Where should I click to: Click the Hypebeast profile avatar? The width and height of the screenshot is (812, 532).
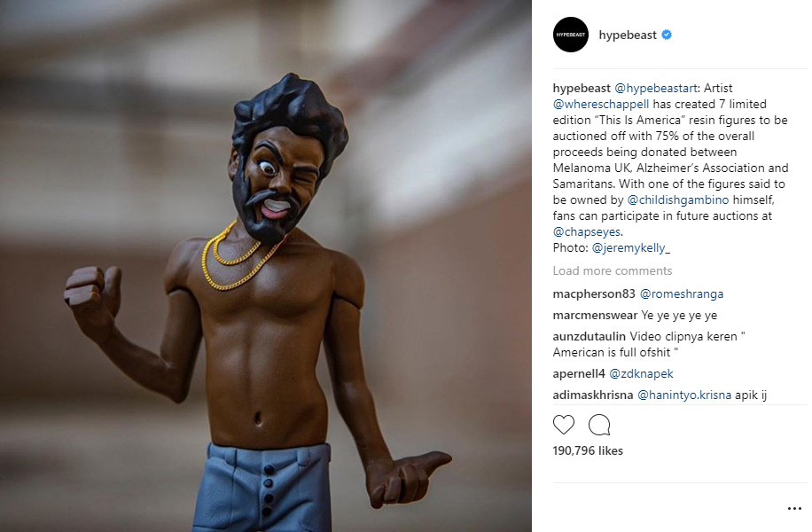[571, 35]
